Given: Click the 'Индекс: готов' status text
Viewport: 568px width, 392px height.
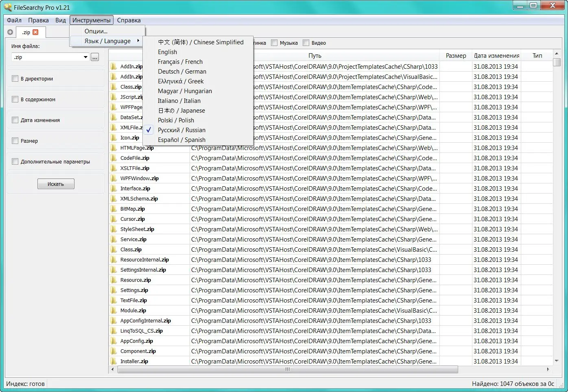Looking at the screenshot, I should click(25, 384).
